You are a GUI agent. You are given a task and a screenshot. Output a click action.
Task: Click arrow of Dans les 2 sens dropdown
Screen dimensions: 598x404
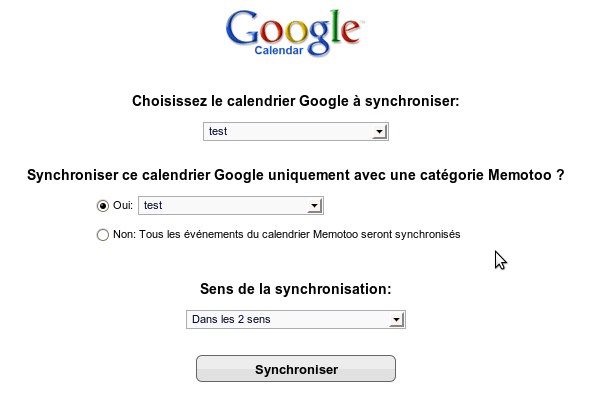click(397, 320)
